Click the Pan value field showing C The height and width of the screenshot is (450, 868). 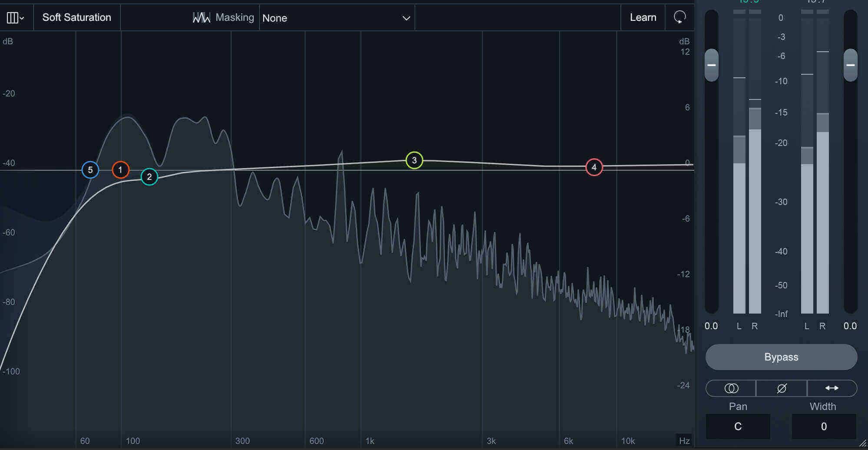tap(738, 427)
